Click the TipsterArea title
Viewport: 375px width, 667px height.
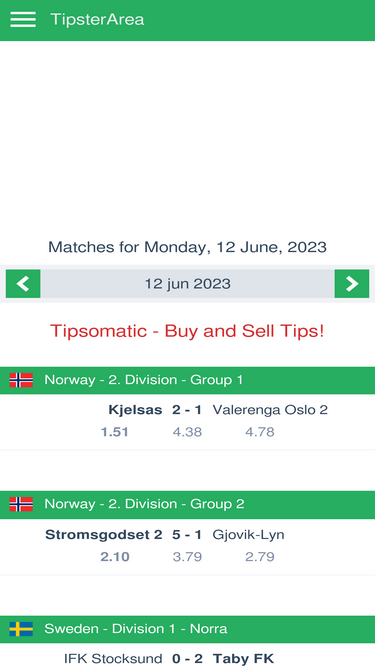[97, 20]
